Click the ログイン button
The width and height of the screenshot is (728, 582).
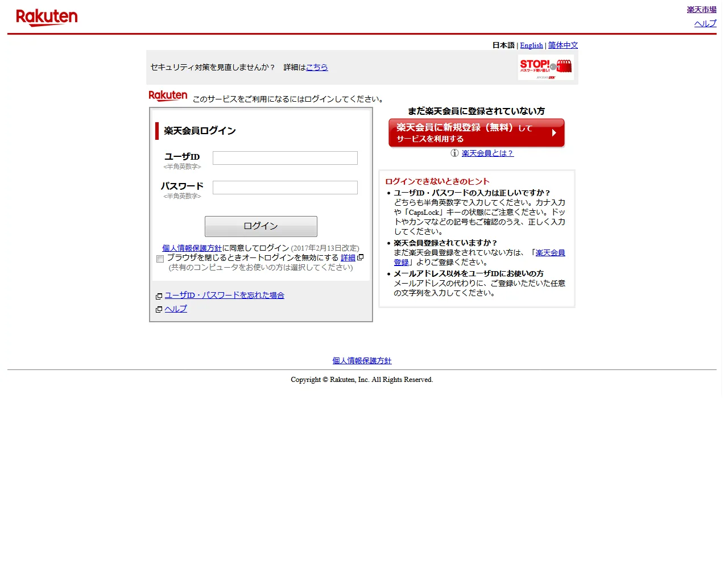(261, 226)
